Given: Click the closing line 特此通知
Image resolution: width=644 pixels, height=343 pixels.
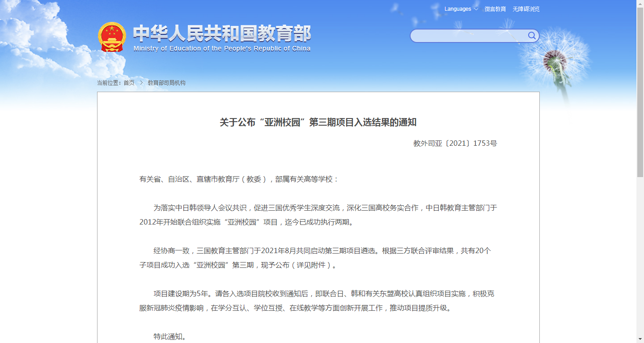Looking at the screenshot, I should click(x=170, y=336).
